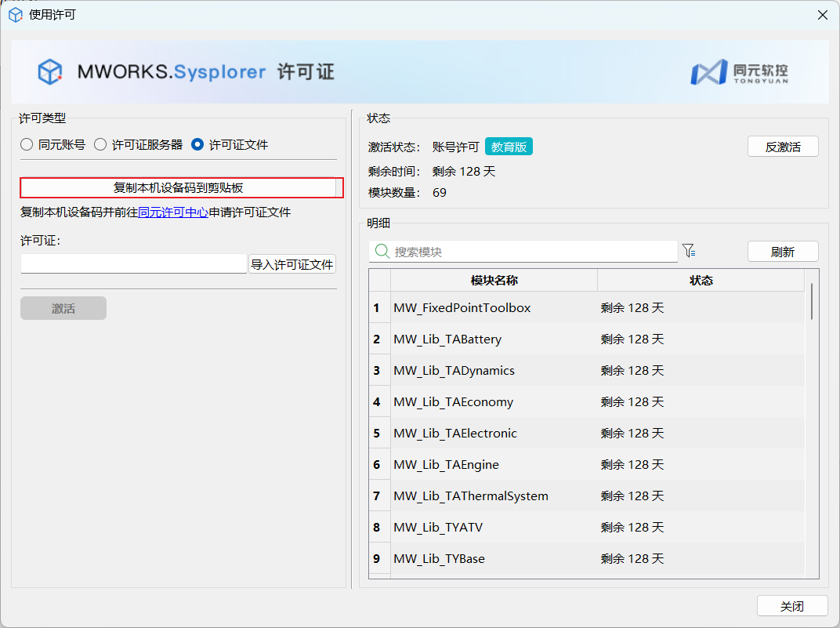
Task: Select row MW_Lib_TABattery
Action: coord(587,339)
